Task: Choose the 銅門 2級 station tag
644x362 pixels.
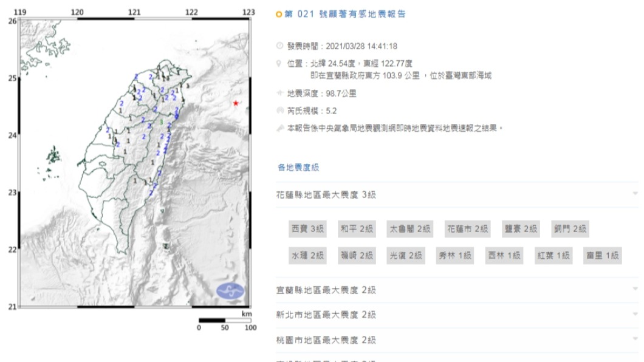Action: 570,228
